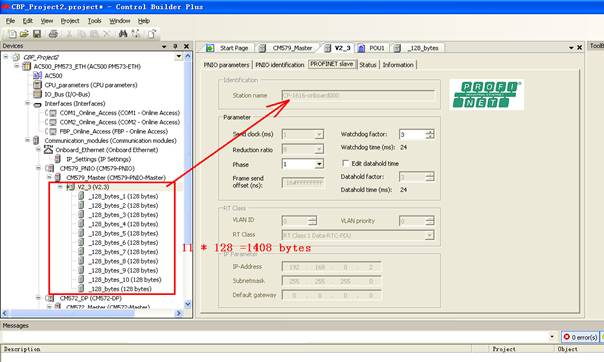
Task: Collapse the V2_3 tree node
Action: (60, 187)
